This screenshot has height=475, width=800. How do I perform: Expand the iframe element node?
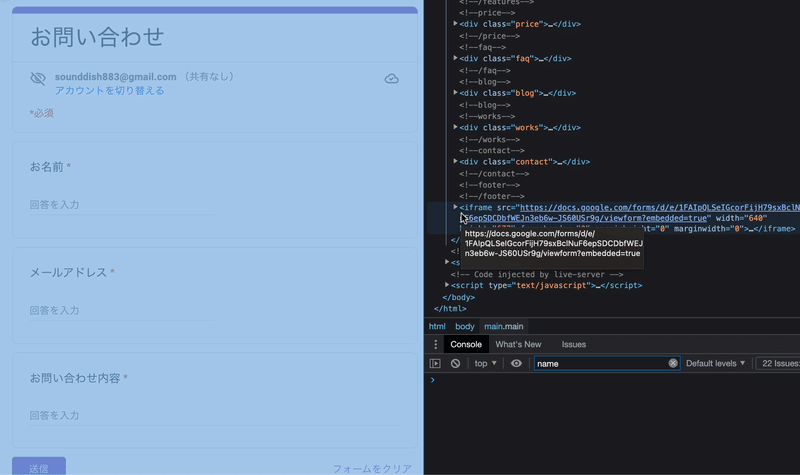tap(455, 207)
